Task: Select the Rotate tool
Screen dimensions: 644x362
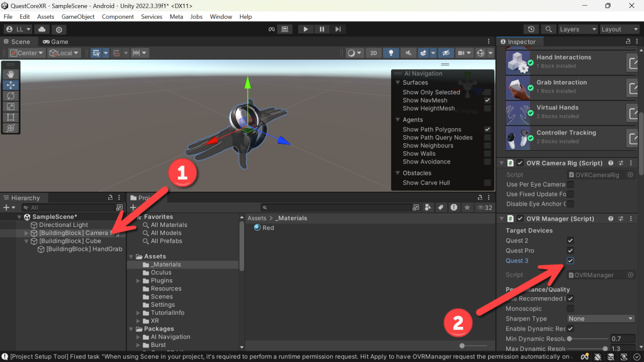Action: pyautogui.click(x=11, y=96)
